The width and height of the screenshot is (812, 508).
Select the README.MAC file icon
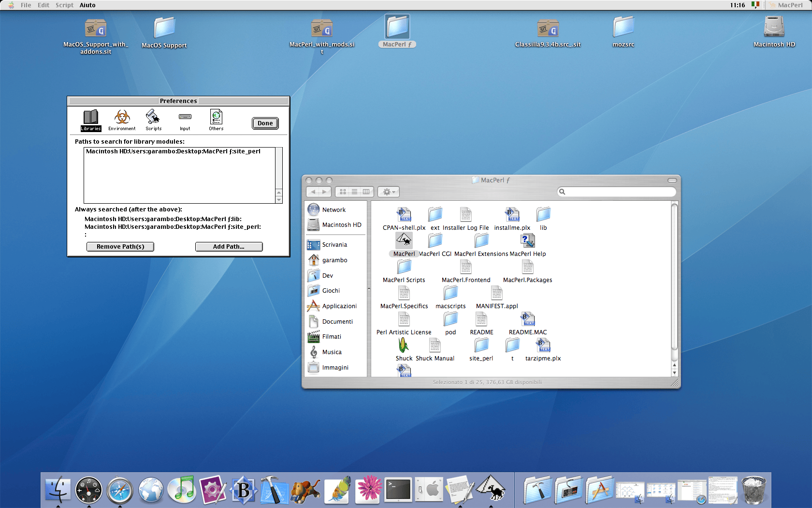pyautogui.click(x=528, y=319)
